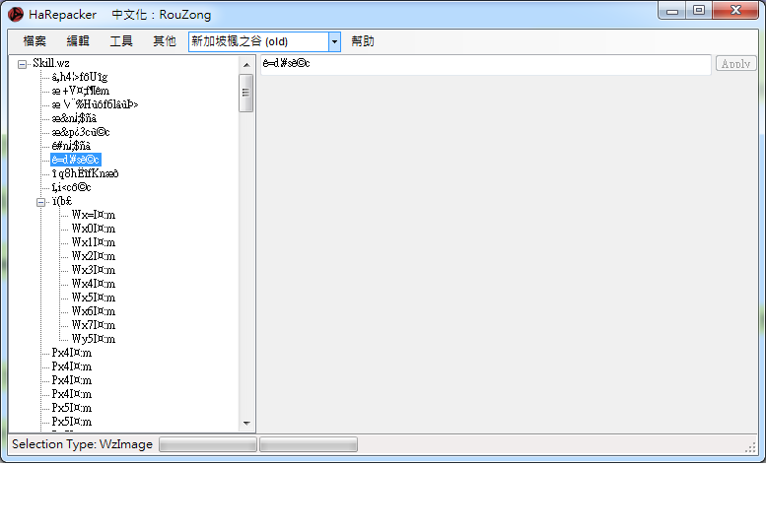
Task: Maximize the HaRepacker window
Action: [699, 10]
